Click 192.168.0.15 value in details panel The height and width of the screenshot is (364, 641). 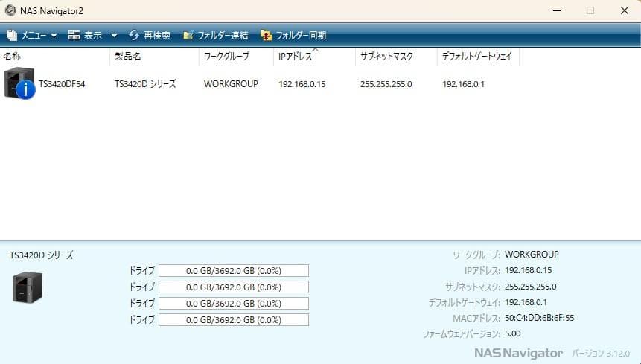point(528,270)
